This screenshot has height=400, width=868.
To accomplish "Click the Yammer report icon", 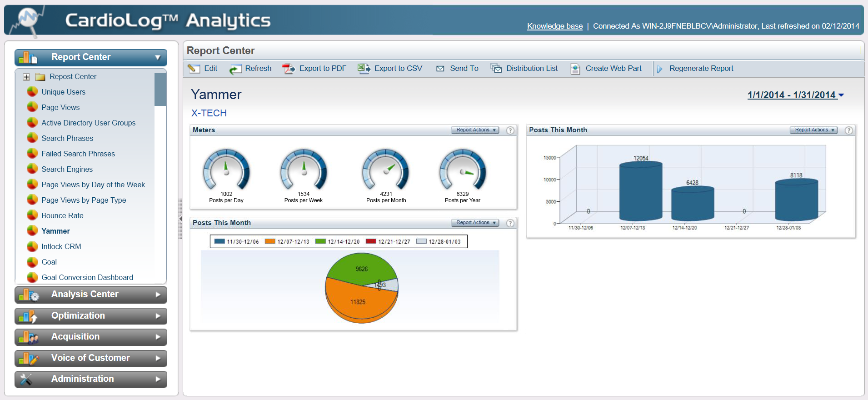I will (32, 231).
